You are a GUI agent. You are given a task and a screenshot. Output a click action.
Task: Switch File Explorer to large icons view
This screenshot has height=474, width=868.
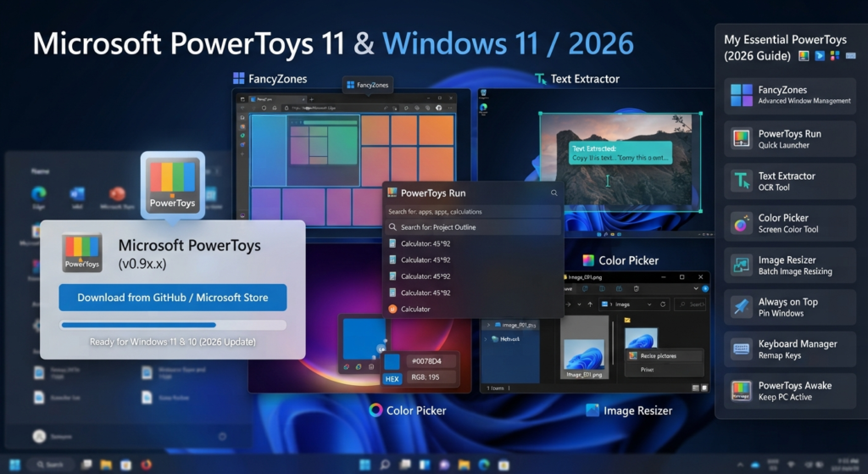tap(704, 388)
